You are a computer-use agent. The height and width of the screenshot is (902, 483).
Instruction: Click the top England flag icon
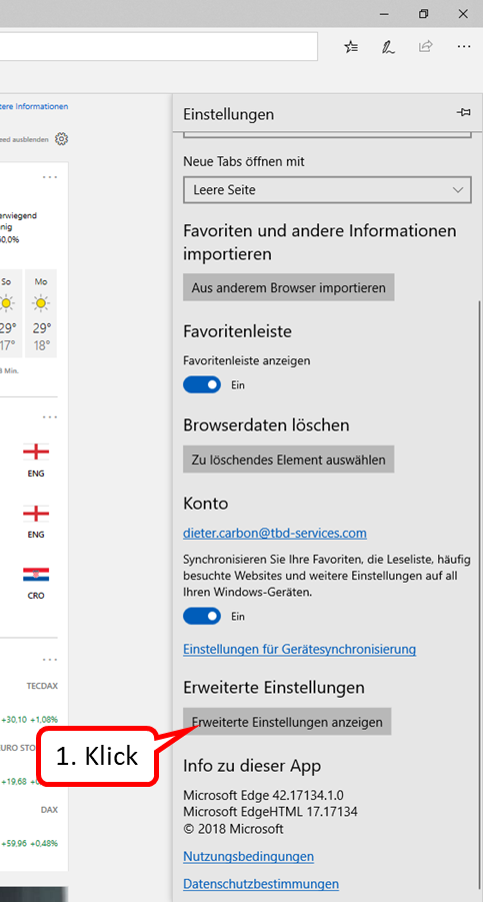36,452
